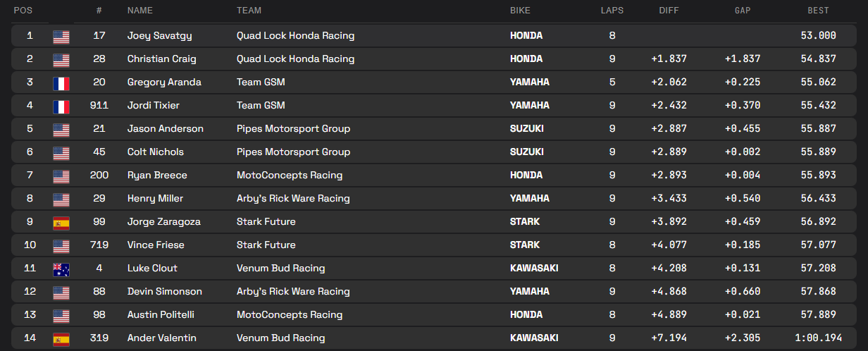868x351 pixels.
Task: Click Henry Miller's team, Arby's Rick Ware Racing
Action: [293, 199]
